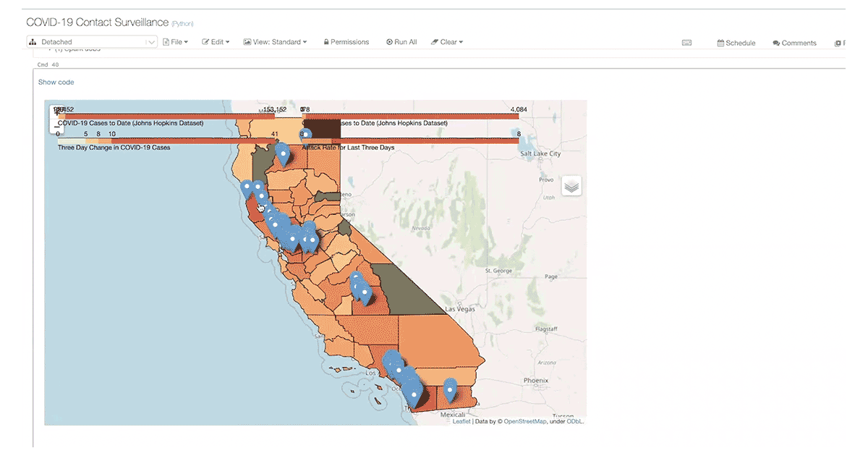Image resolution: width=868 pixels, height=456 pixels.
Task: Click the COVID-19 Cases to Date color bar
Action: coord(166,114)
